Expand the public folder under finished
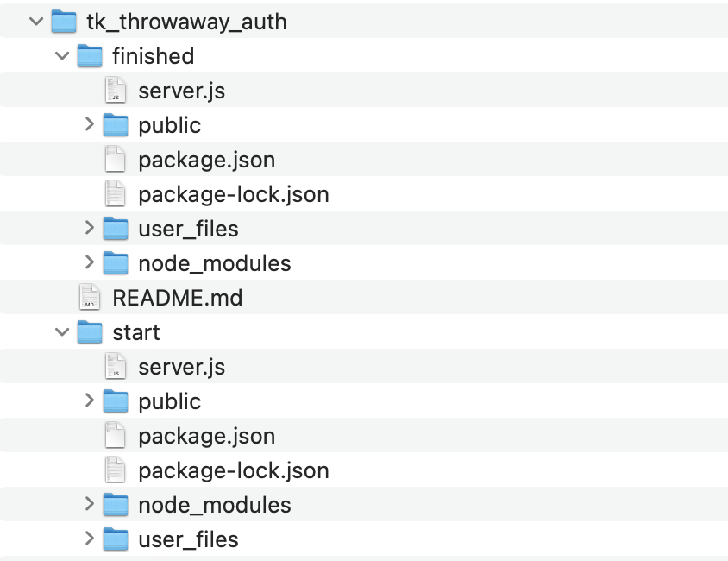 click(89, 124)
